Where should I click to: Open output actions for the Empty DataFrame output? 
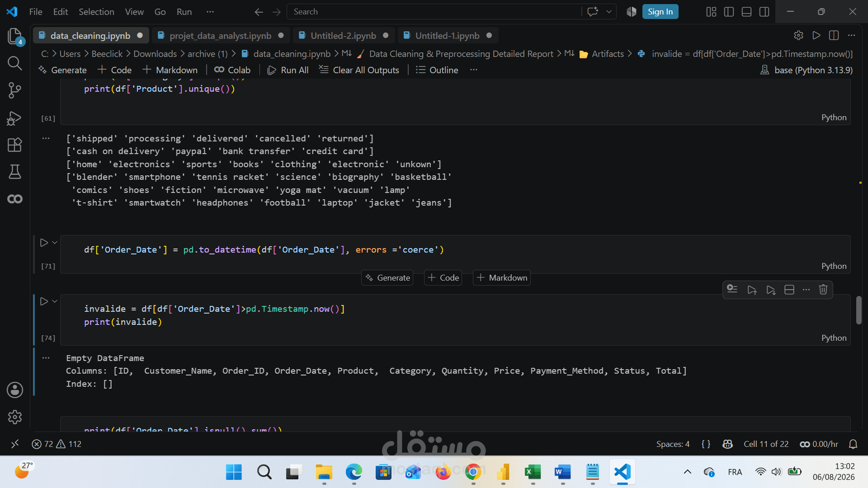pos(46,358)
